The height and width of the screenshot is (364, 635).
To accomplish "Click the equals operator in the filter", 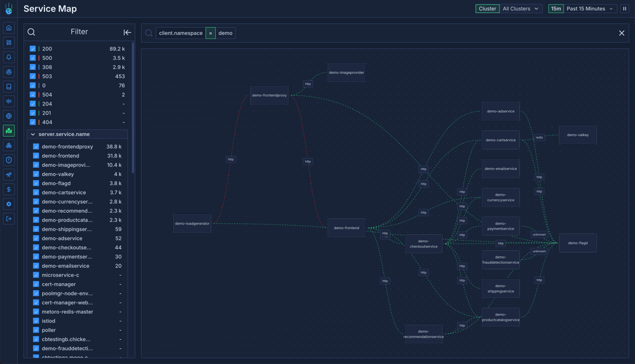I will coord(211,33).
